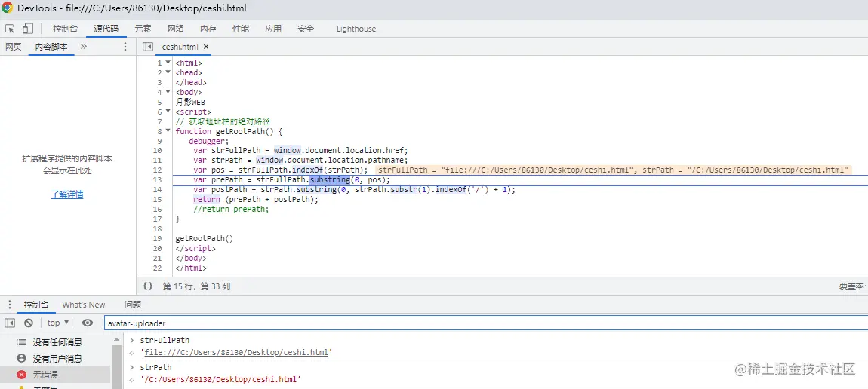Open navigator pane three-dot menu
Screen dimensions: 868x389
click(x=125, y=47)
